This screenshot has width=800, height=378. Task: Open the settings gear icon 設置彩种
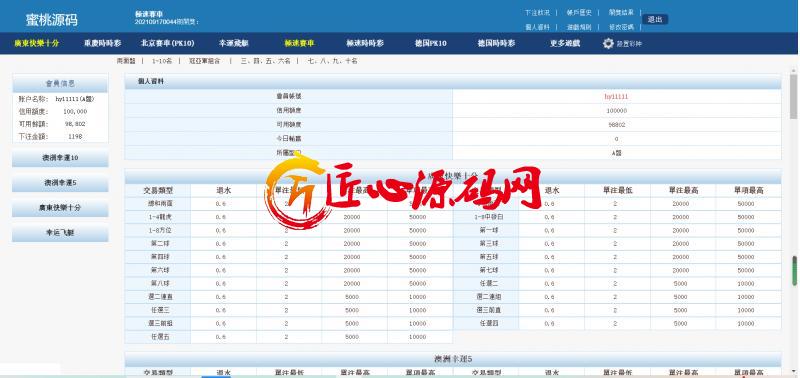point(608,43)
